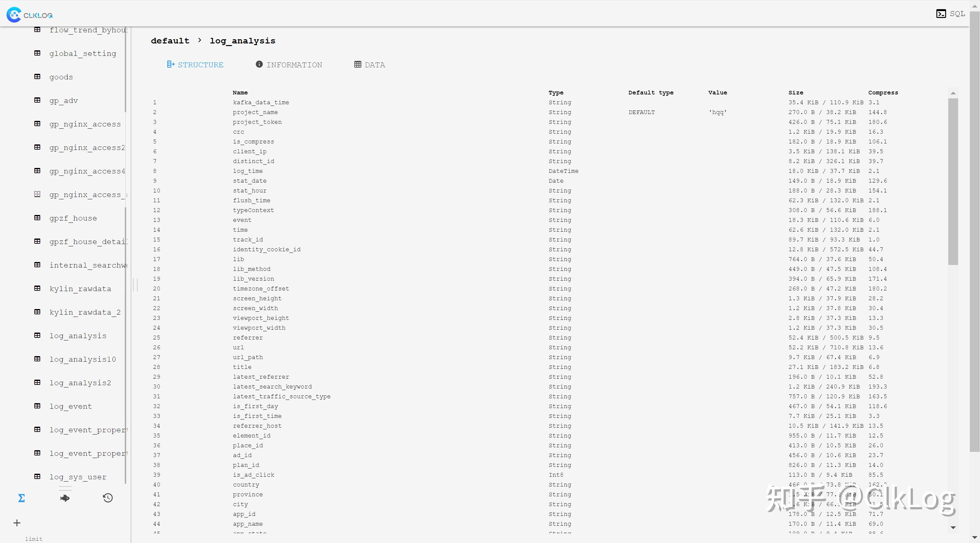Click the sidebar resize divider handle
Viewport: 980px width, 543px height.
click(135, 285)
